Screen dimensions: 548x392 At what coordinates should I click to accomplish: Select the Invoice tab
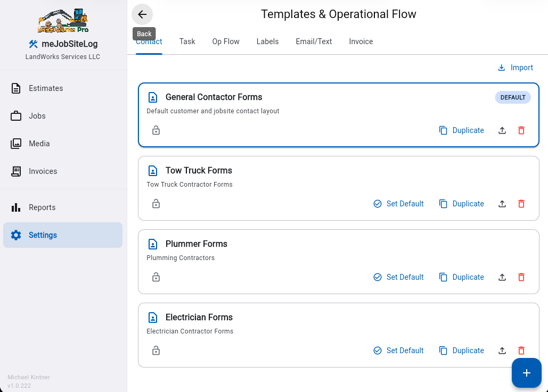point(361,41)
